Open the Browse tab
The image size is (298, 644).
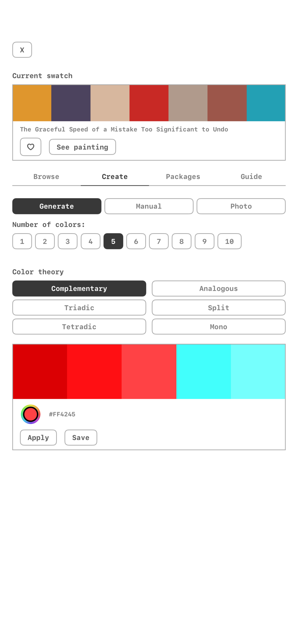46,176
